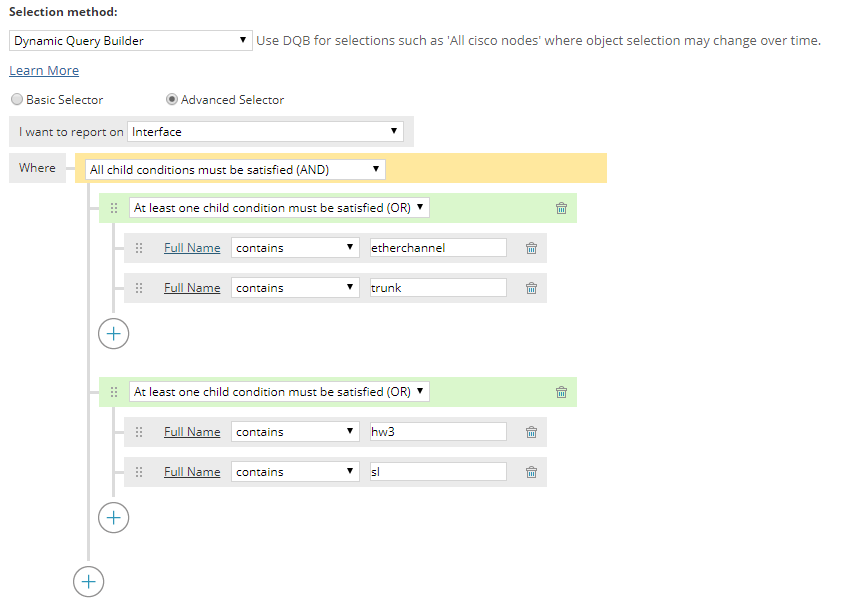
Task: Delete the etherchannel condition row
Action: (x=531, y=248)
